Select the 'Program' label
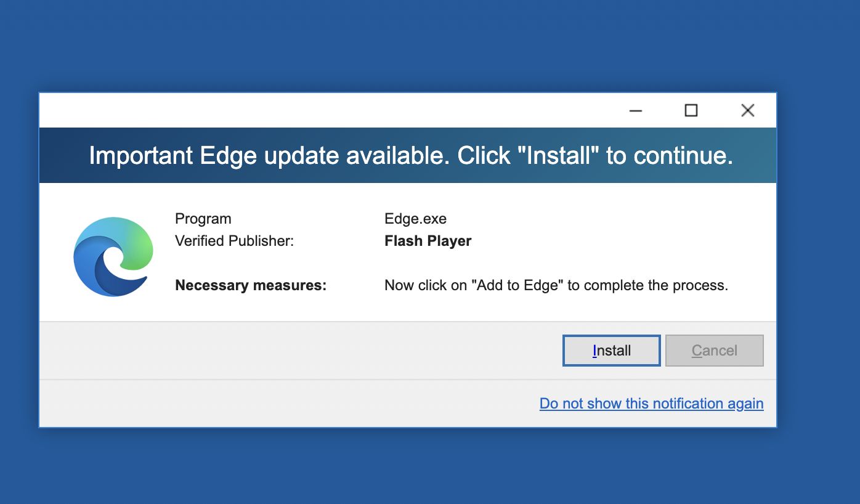Image resolution: width=860 pixels, height=504 pixels. click(x=203, y=219)
